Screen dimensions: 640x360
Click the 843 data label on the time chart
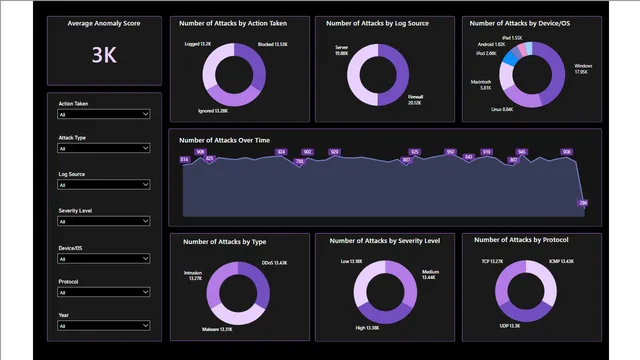coord(469,157)
